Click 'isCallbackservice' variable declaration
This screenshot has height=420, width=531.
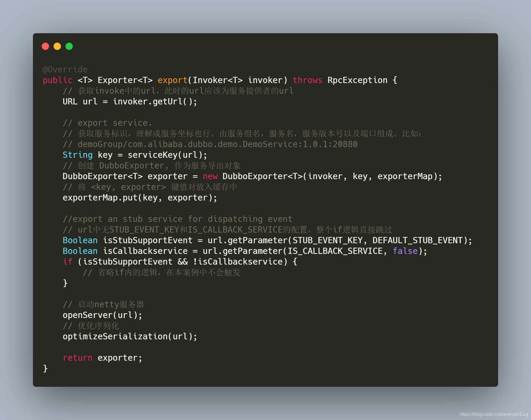pyautogui.click(x=145, y=251)
